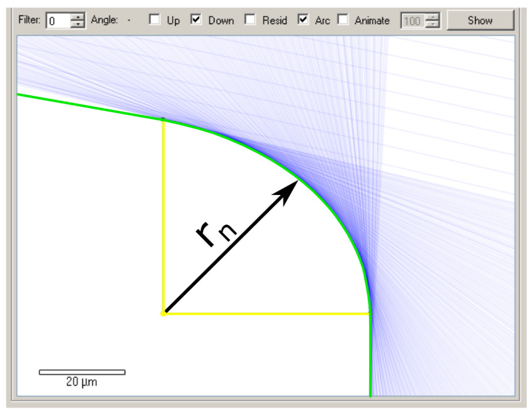Click the animation value field showing 100
532x415 pixels.
pyautogui.click(x=412, y=21)
